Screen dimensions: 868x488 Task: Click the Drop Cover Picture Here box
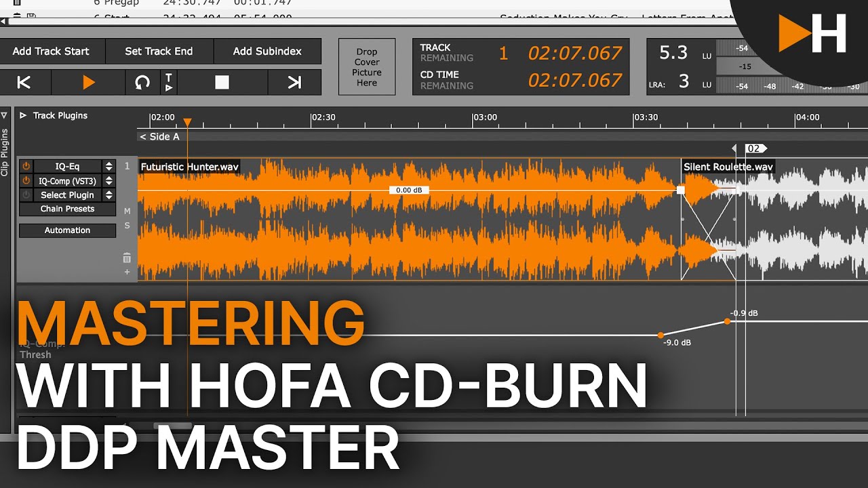tap(367, 67)
